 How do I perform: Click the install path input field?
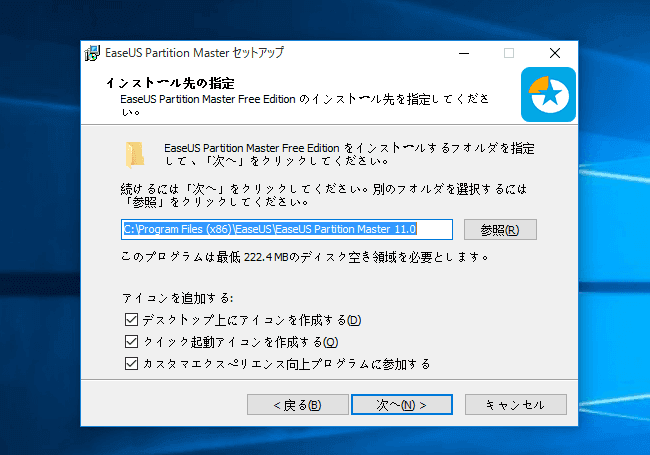click(287, 230)
